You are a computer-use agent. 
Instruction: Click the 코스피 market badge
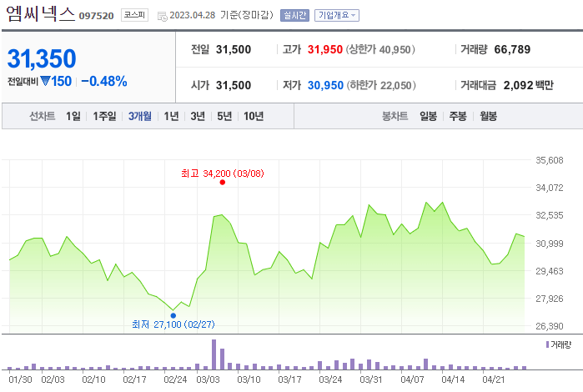coord(134,15)
